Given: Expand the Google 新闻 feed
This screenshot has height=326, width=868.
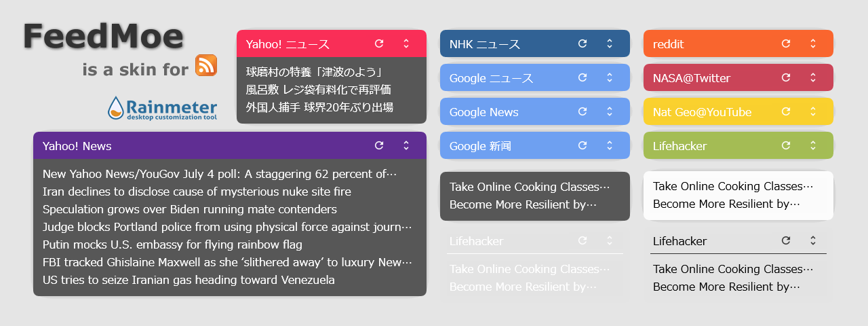Looking at the screenshot, I should point(610,145).
